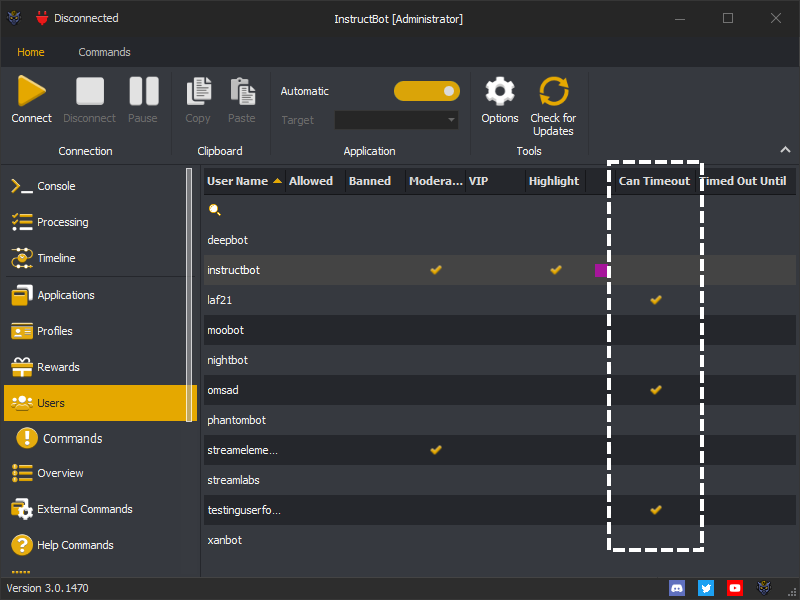Click instructbot purple highlight color swatch
This screenshot has width=800, height=600.
click(x=601, y=270)
